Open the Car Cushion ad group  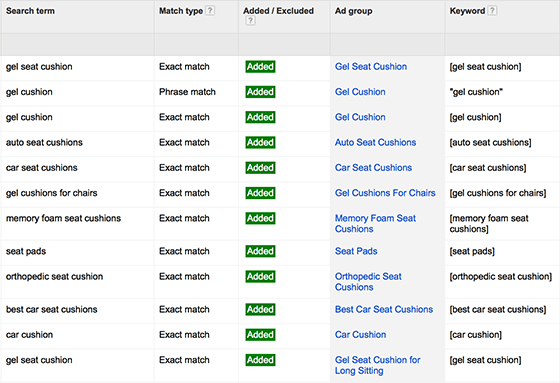tap(360, 335)
